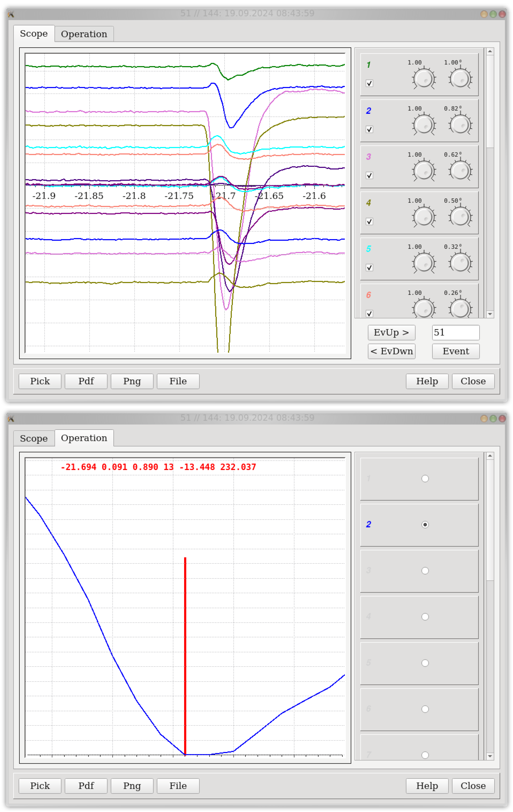Export Pdf from lower window
This screenshot has width=513, height=812.
coord(86,786)
